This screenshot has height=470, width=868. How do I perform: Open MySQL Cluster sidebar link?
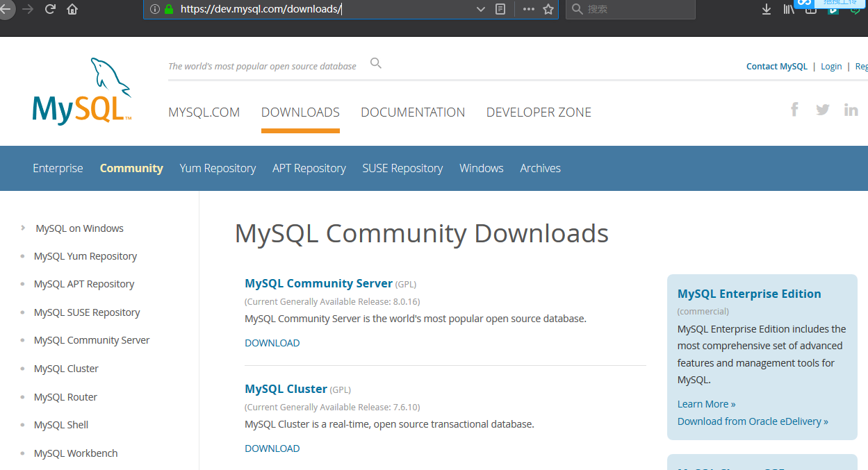click(66, 369)
